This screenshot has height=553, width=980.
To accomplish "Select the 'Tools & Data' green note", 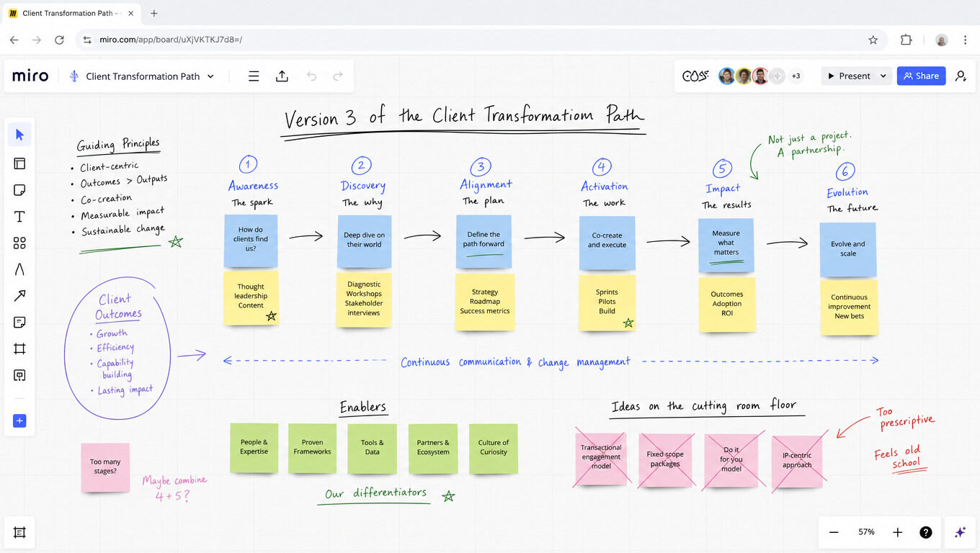I will click(x=373, y=448).
